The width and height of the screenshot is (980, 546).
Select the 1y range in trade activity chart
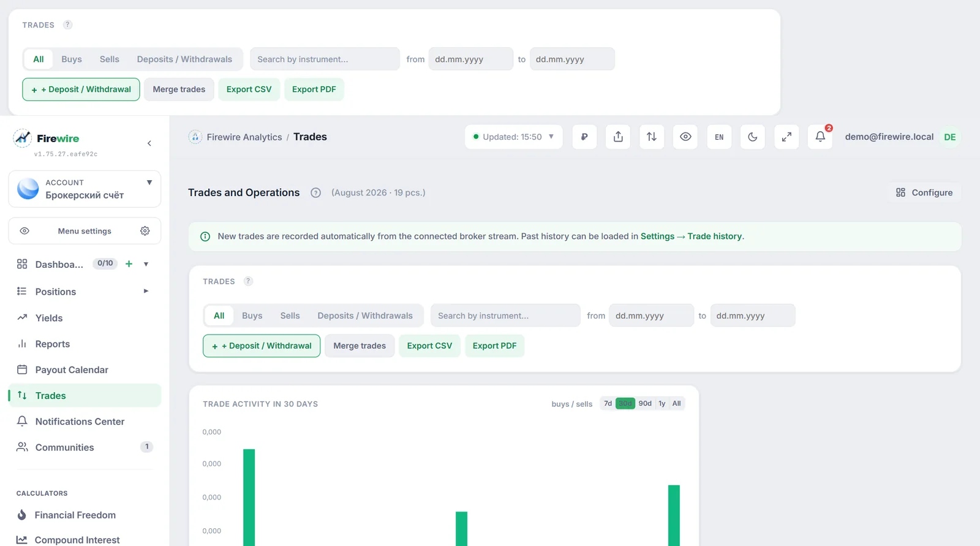point(662,403)
